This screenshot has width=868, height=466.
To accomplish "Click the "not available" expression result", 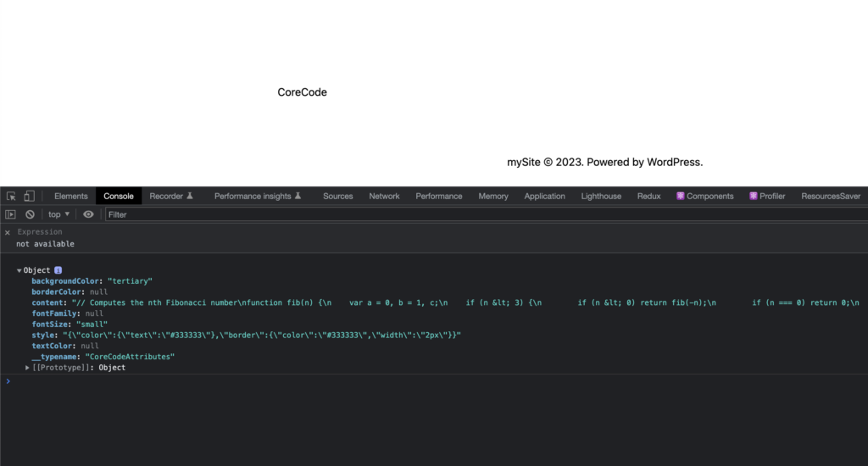I will (46, 244).
